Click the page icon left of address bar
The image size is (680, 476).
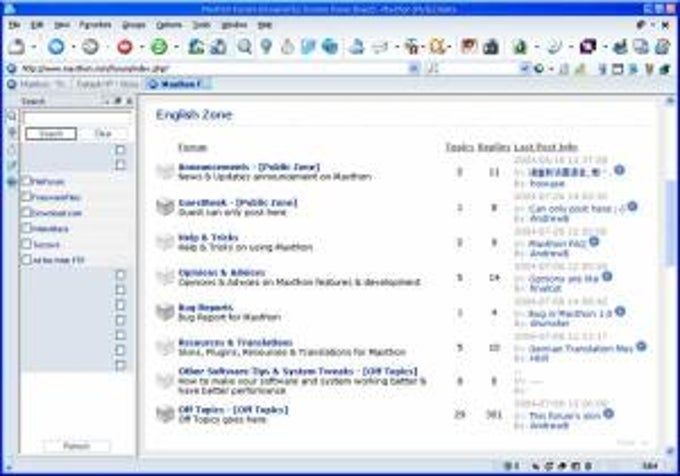tap(12, 68)
